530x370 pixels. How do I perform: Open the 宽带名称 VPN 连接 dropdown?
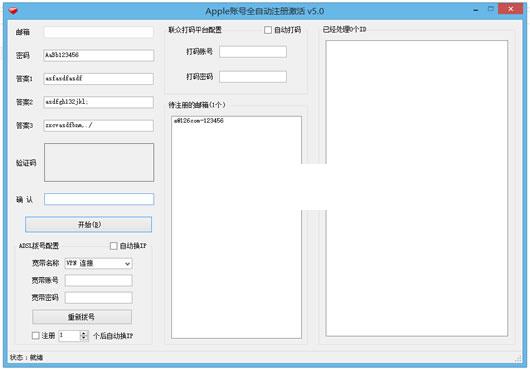[x=98, y=264]
